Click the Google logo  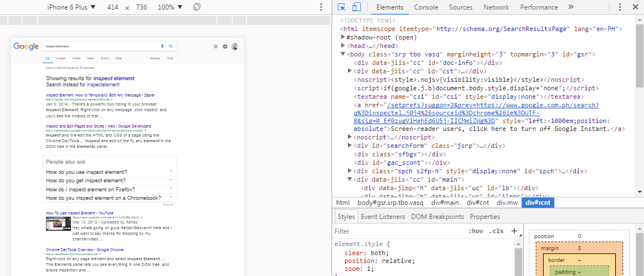[x=26, y=46]
